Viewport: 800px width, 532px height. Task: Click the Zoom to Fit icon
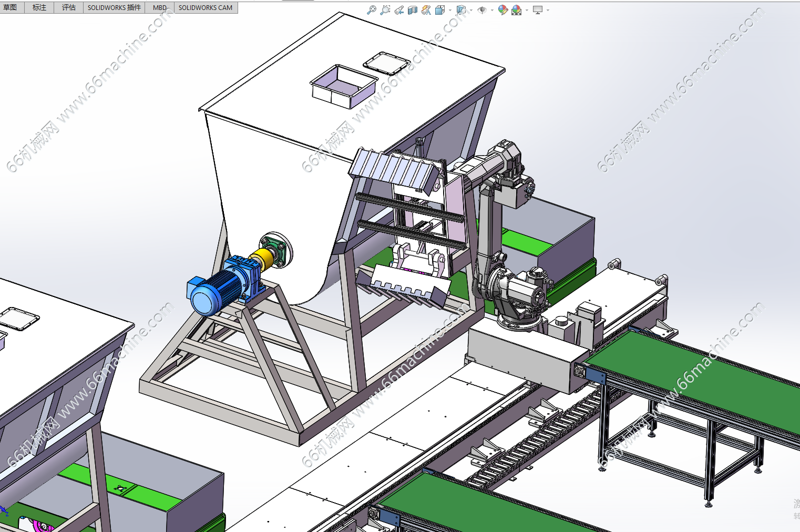tap(372, 10)
